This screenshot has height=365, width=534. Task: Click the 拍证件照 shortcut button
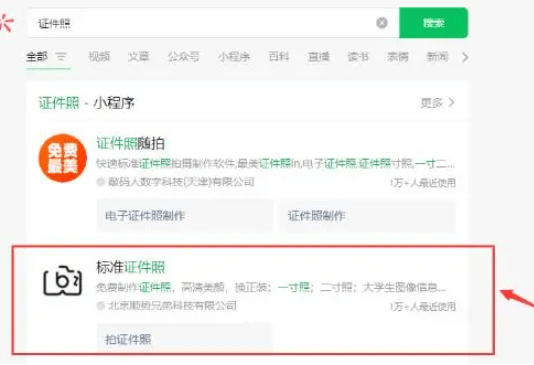tap(184, 339)
